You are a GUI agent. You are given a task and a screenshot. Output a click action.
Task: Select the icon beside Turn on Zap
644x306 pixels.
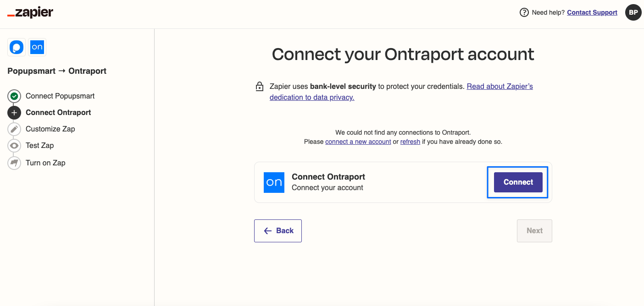[14, 163]
